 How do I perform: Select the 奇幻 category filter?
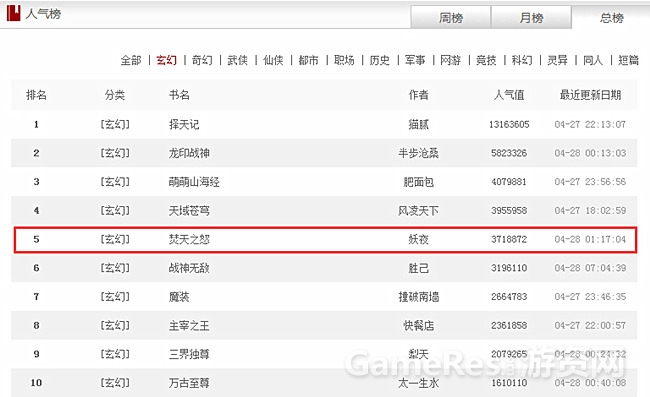tap(202, 61)
